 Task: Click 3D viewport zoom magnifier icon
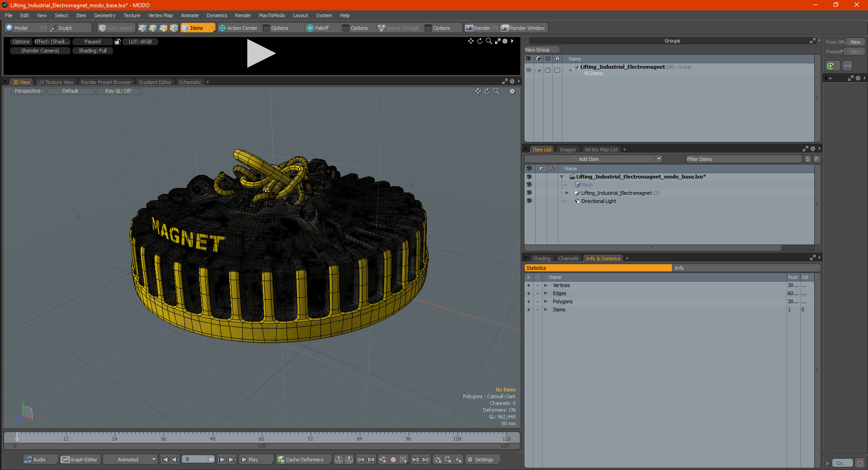496,91
